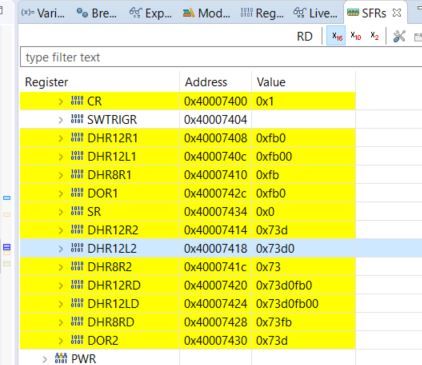Viewport: 422px width, 365px height.
Task: Open the tools/configure icon in SFRs toolbar
Action: pyautogui.click(x=399, y=36)
